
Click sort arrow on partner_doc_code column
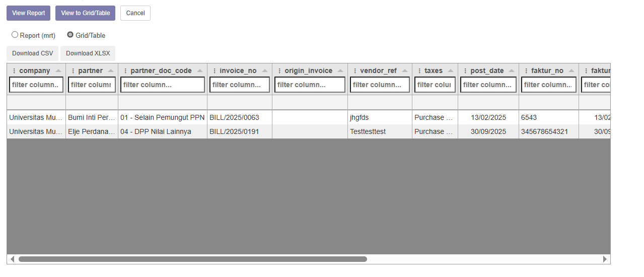[x=200, y=71]
